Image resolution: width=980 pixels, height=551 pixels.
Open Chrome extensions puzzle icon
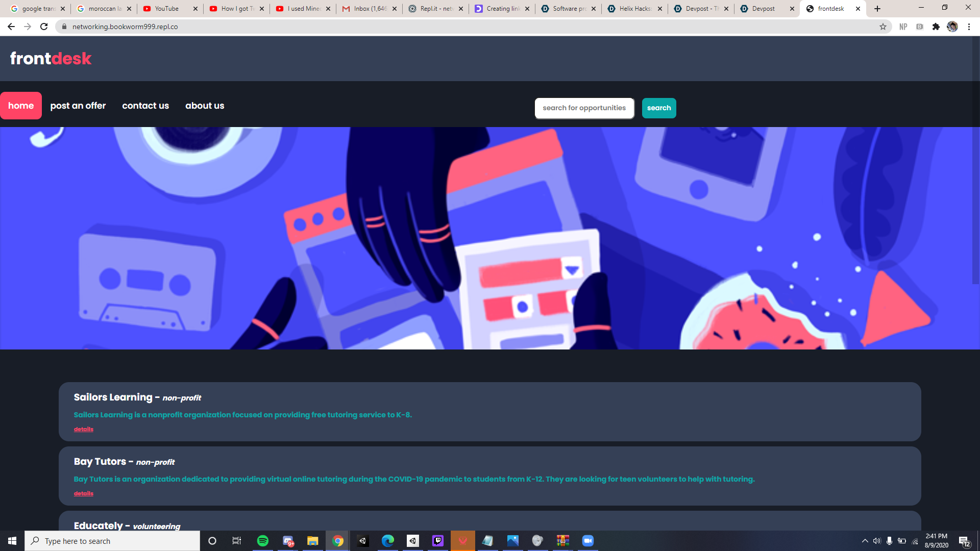click(x=936, y=27)
